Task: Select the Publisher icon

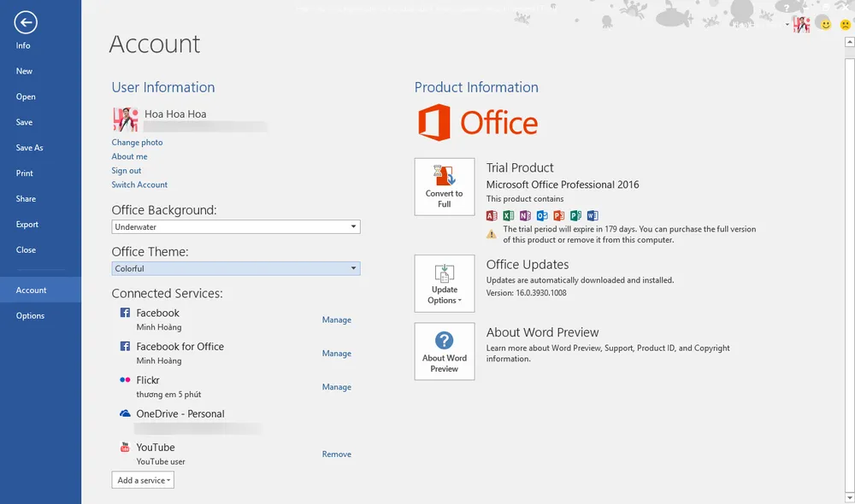Action: click(575, 215)
